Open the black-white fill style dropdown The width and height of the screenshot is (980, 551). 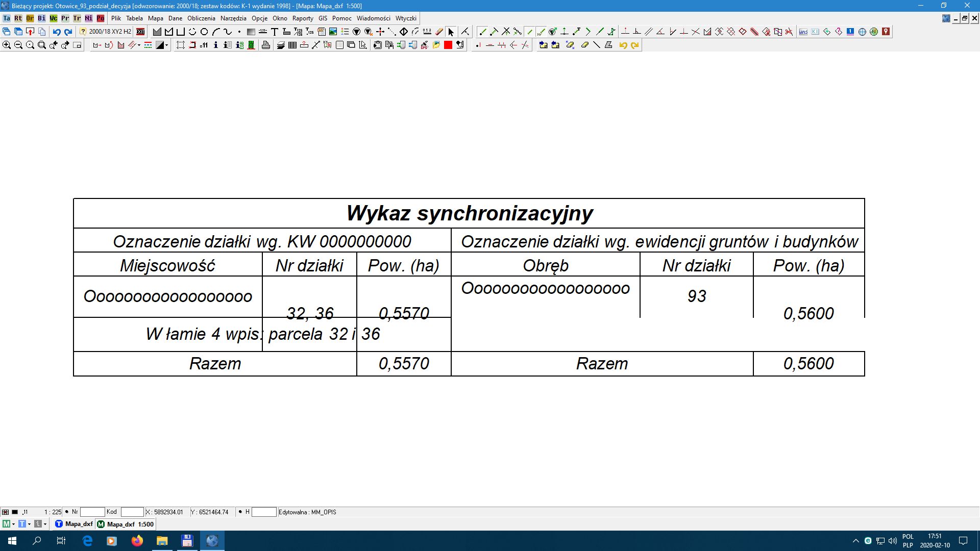(166, 45)
